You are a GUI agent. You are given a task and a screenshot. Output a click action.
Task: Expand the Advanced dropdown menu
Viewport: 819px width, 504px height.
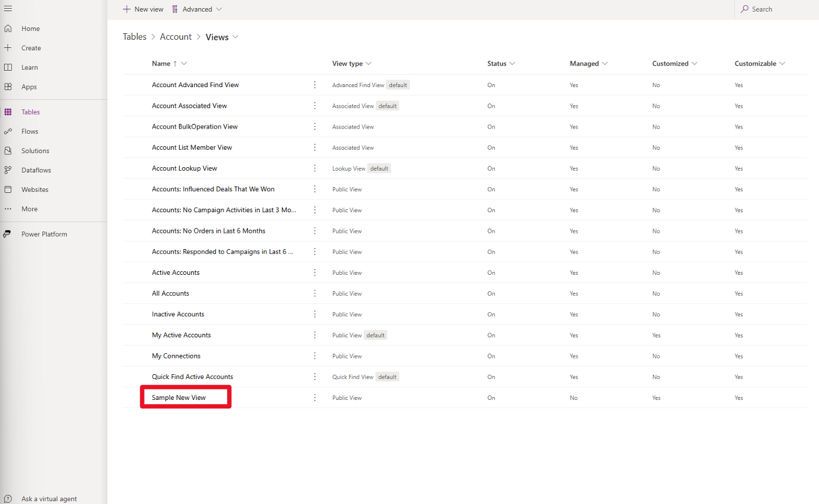click(x=219, y=9)
